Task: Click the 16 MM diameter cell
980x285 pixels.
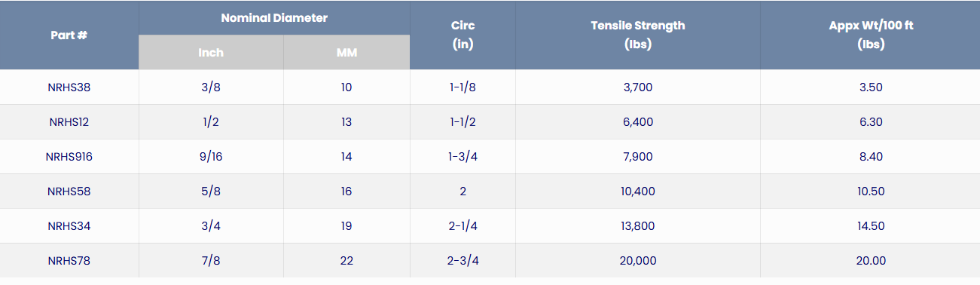Action: point(347,192)
